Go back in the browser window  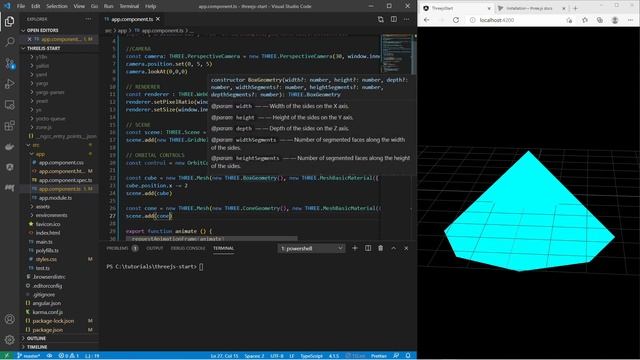[x=427, y=20]
